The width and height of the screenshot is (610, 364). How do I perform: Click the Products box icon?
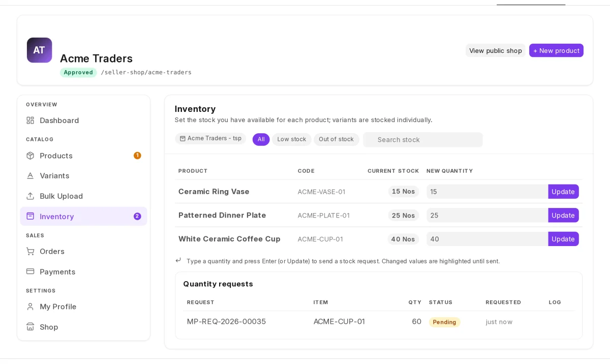[x=30, y=156]
